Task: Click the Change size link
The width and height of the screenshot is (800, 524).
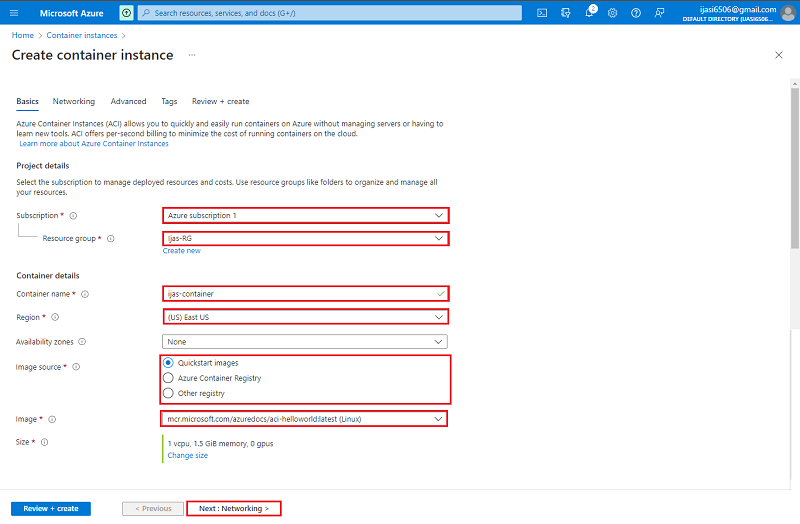Action: point(188,456)
